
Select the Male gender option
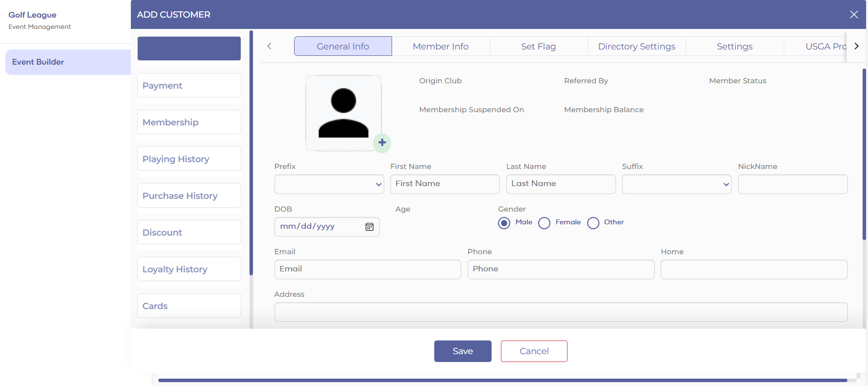pos(504,223)
